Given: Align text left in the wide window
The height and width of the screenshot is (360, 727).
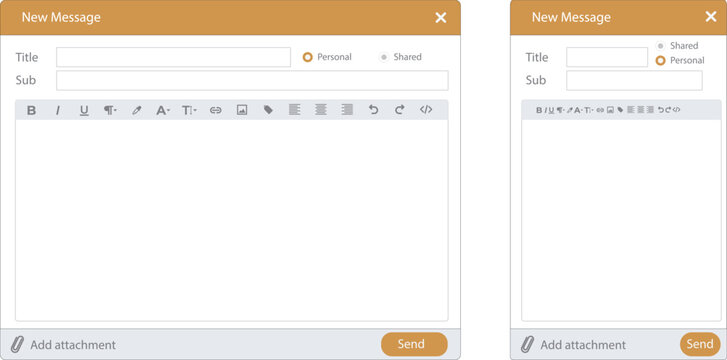Looking at the screenshot, I should 294,109.
